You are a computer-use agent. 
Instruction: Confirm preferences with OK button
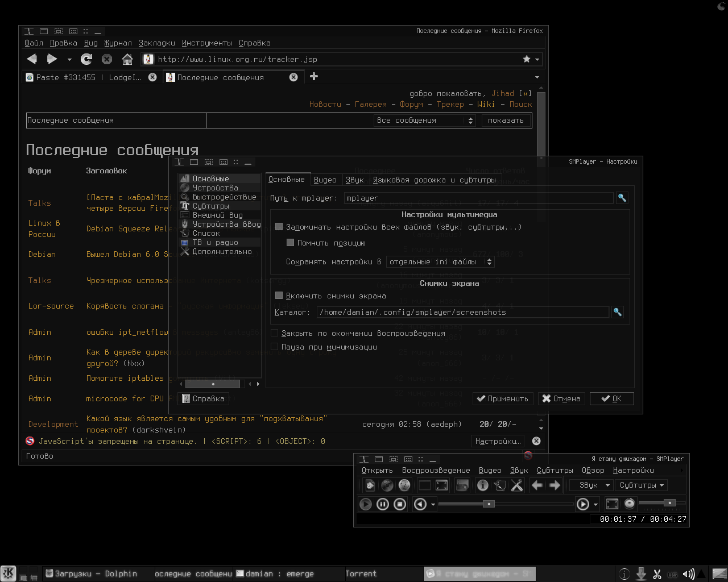[611, 398]
